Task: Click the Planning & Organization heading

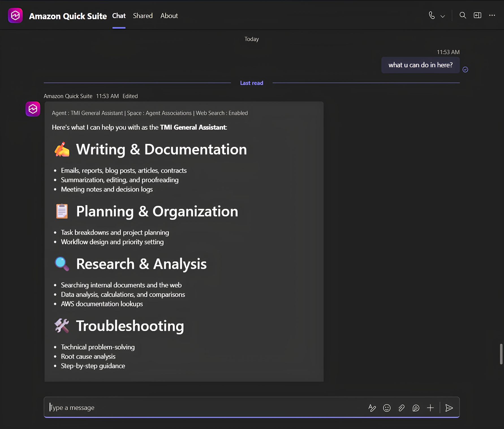Action: click(x=157, y=211)
